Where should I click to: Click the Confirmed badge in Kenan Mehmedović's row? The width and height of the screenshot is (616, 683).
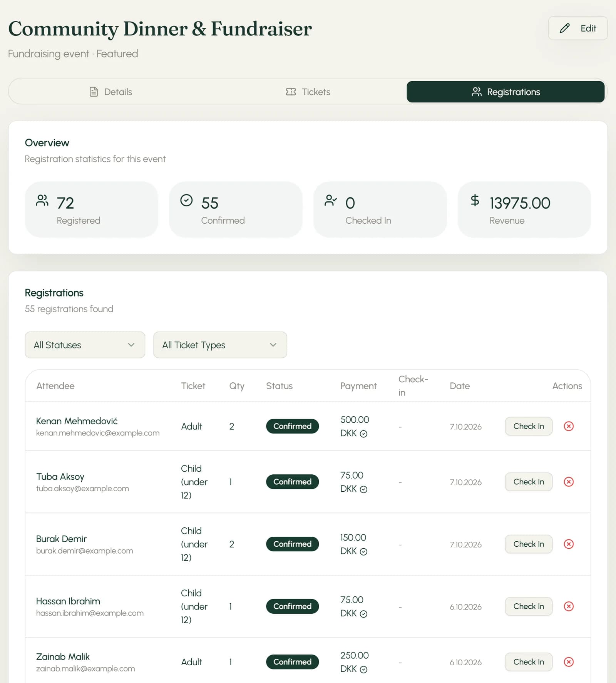click(292, 426)
